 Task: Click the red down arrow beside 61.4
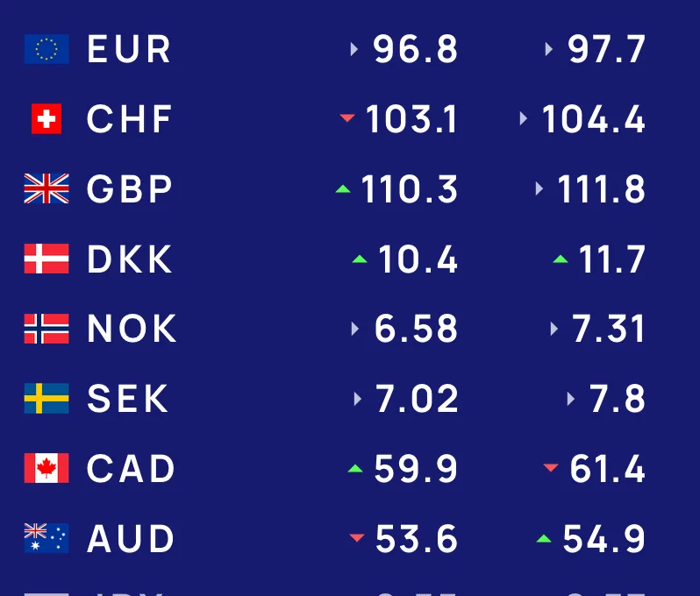(x=551, y=468)
